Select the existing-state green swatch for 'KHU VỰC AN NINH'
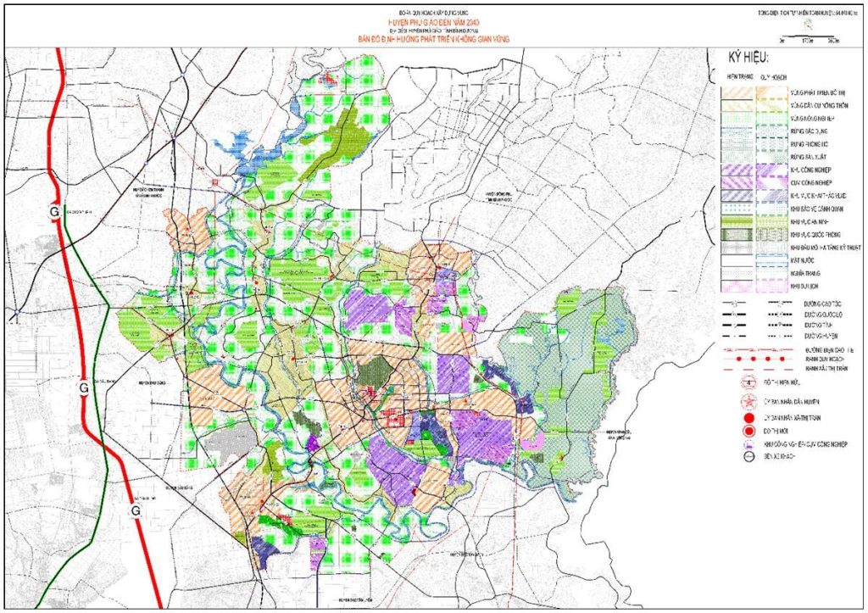868x613 pixels. coord(737,222)
